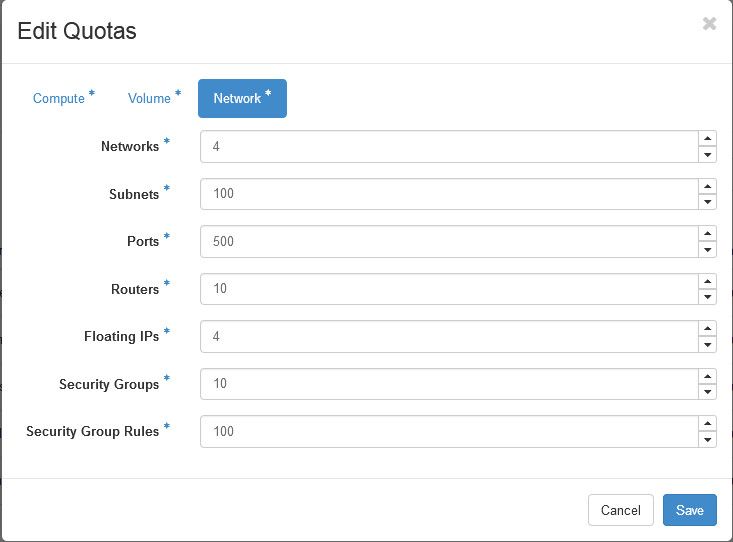Bump up the Floating IPs value
This screenshot has width=733, height=542.
tap(707, 328)
